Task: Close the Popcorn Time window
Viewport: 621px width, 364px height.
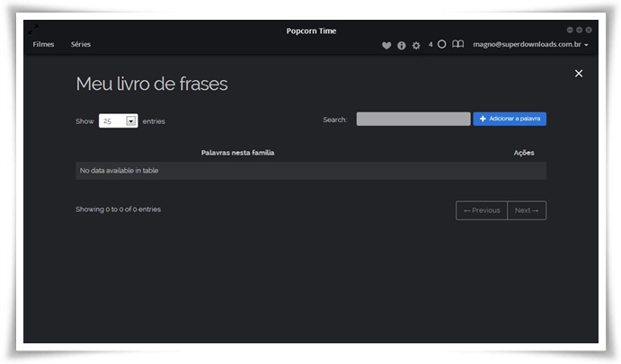Action: pos(589,30)
